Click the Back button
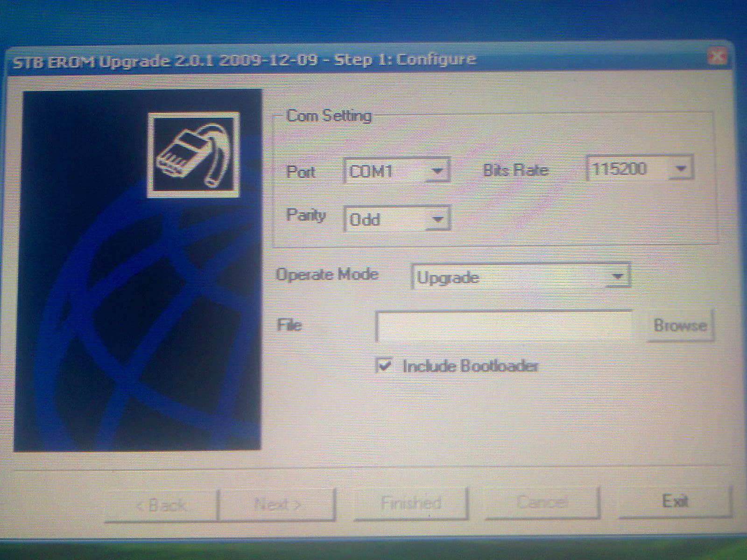This screenshot has height=560, width=747. [162, 505]
